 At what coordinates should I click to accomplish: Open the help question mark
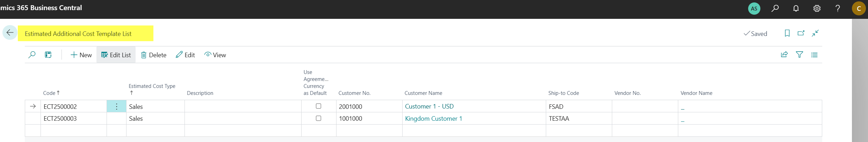pos(838,8)
